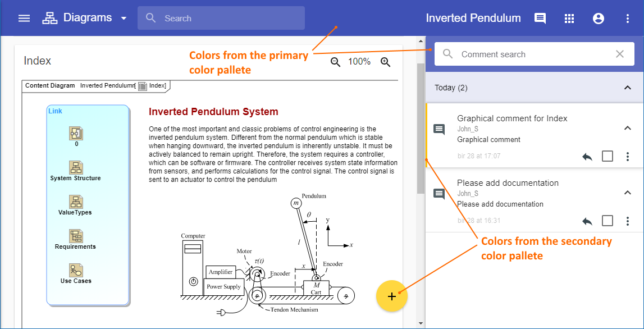The image size is (644, 329).
Task: Click the magnifier icon in top search
Action: [x=151, y=18]
